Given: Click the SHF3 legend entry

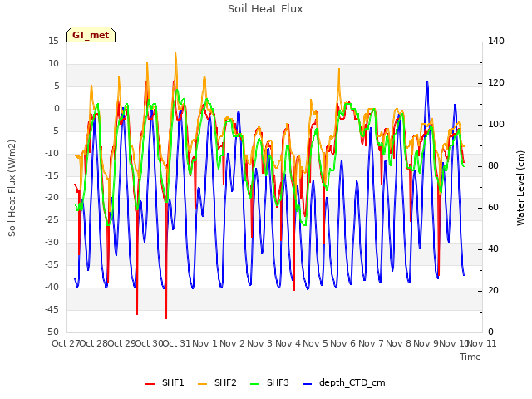Looking at the screenshot, I should click(269, 382).
